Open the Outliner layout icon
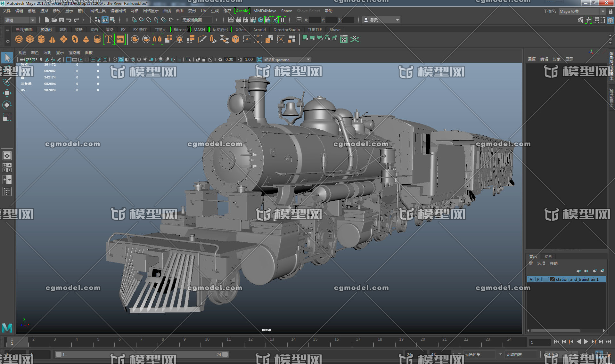615x364 pixels. point(7,192)
